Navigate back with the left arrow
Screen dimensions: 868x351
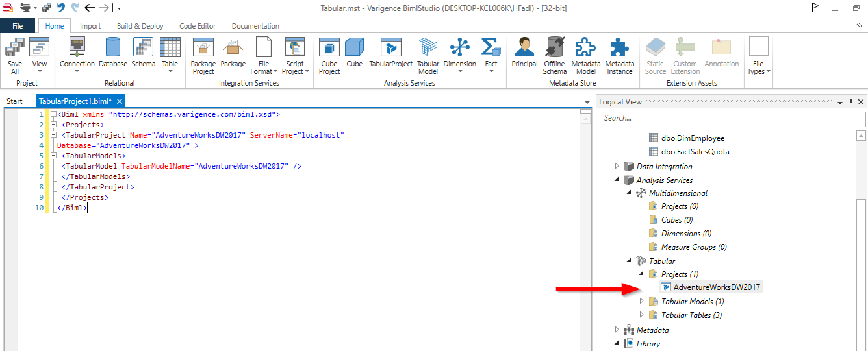pos(90,8)
